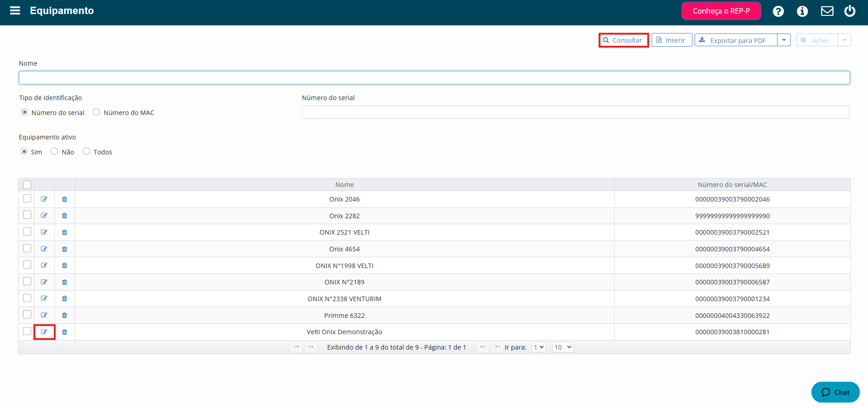
Task: Check the Primme 6322 row checkbox
Action: pyautogui.click(x=27, y=314)
